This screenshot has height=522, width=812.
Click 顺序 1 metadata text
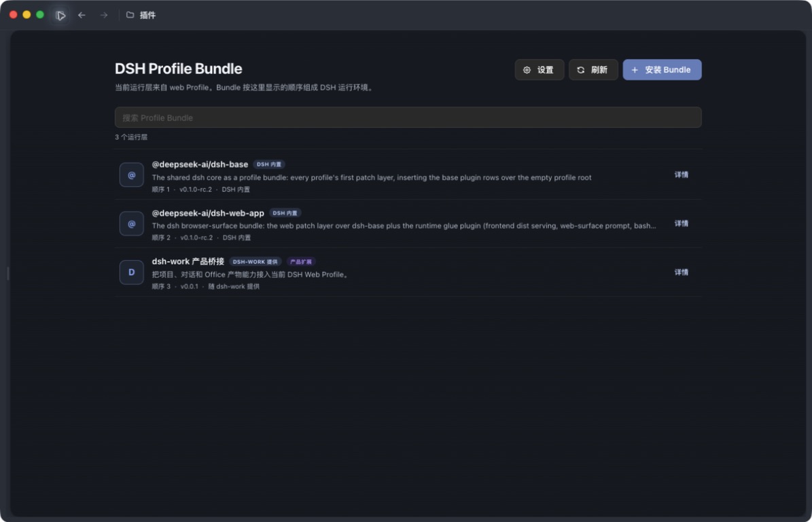point(160,190)
